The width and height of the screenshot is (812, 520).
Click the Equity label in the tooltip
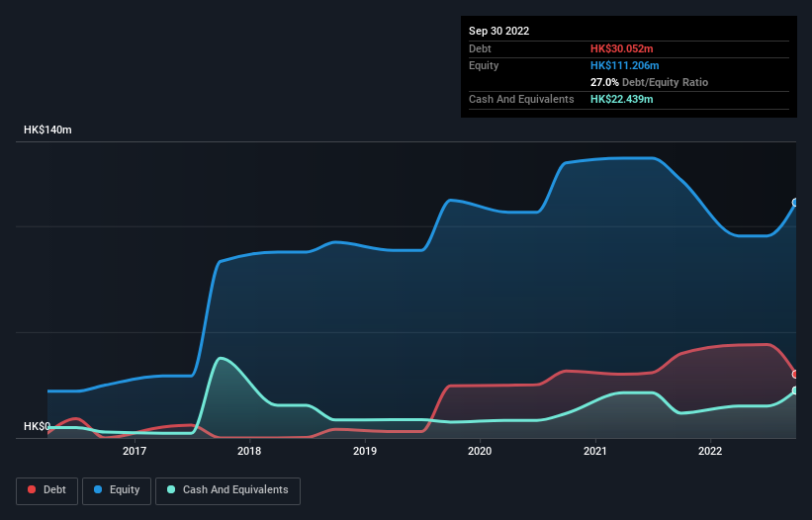click(x=484, y=65)
